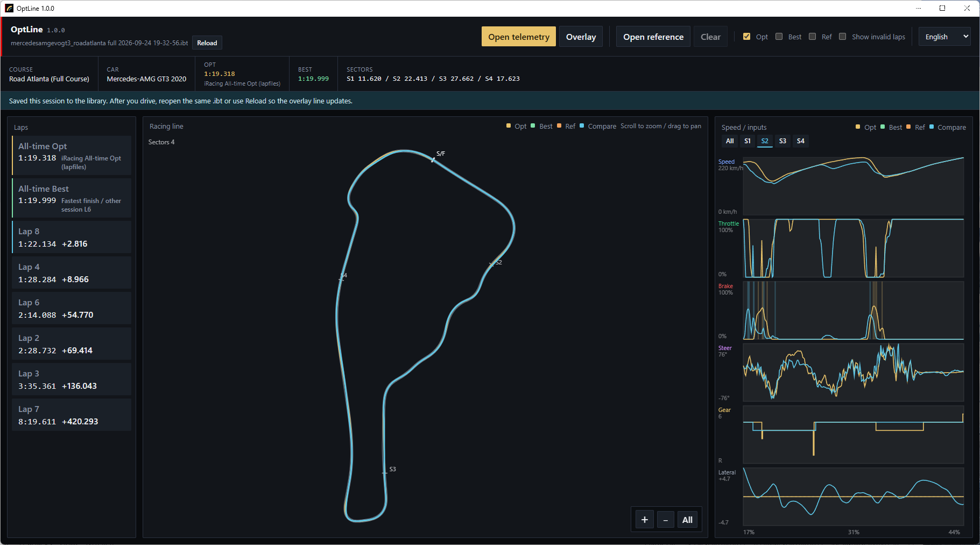Viewport: 980px width, 545px height.
Task: Click the Clear button
Action: coord(710,37)
